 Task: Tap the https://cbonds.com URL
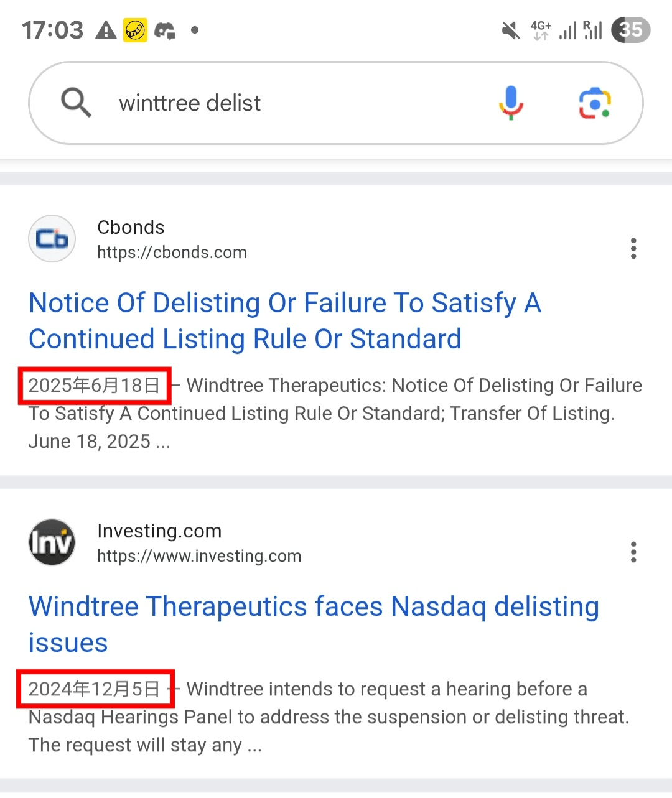(172, 253)
